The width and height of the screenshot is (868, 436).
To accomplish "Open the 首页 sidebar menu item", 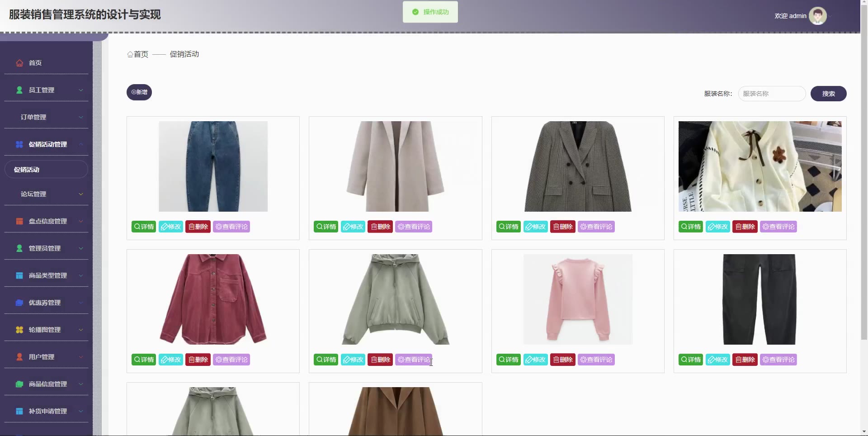I will (46, 63).
